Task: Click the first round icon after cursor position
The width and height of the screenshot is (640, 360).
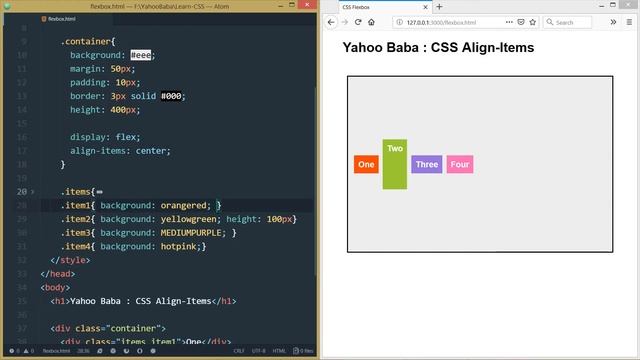Action: [100, 351]
